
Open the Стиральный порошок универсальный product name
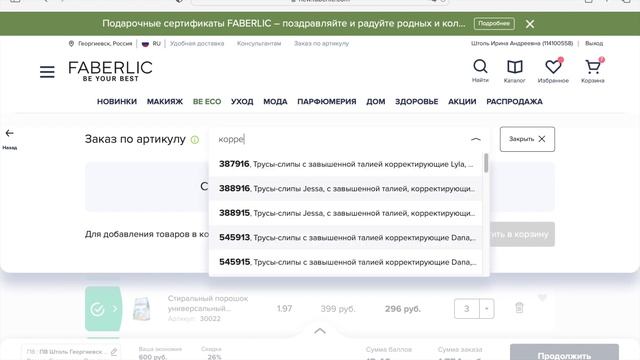coord(208,303)
